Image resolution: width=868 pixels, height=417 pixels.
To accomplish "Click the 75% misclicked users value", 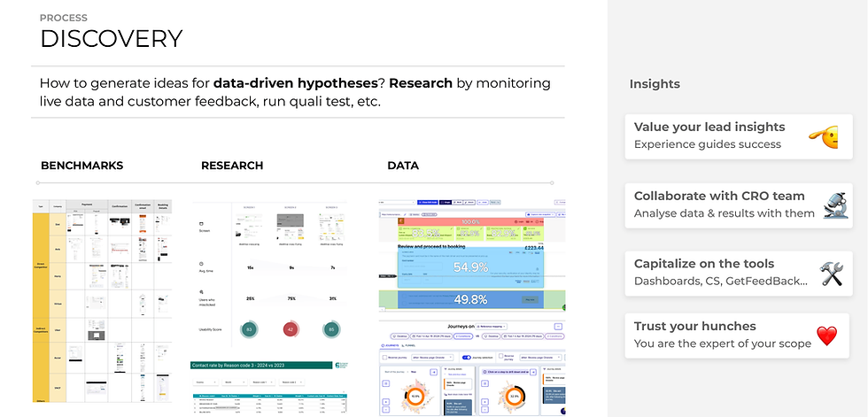I will click(x=291, y=298).
